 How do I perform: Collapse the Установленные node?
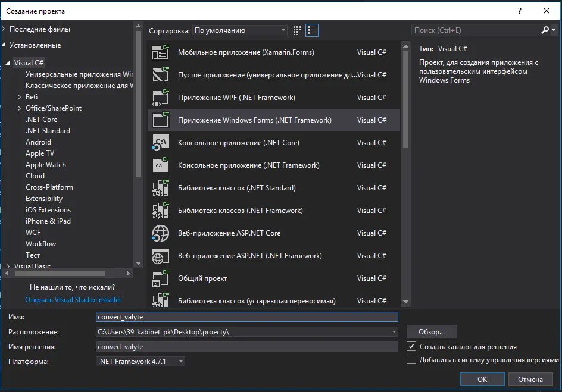tap(4, 45)
